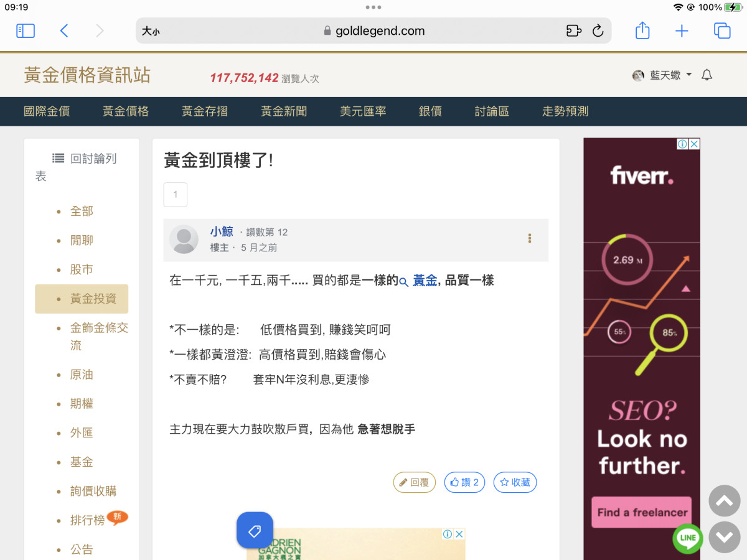Like the post with 讚 2 button
747x560 pixels.
click(x=464, y=482)
